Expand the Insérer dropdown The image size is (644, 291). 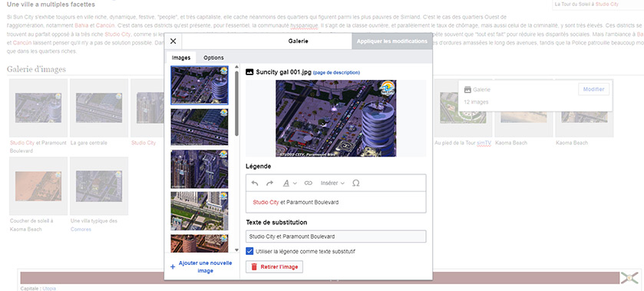pos(332,183)
